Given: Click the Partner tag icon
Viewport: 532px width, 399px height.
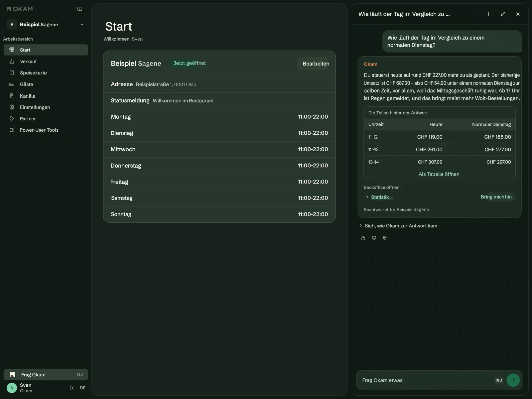Looking at the screenshot, I should coord(12,119).
